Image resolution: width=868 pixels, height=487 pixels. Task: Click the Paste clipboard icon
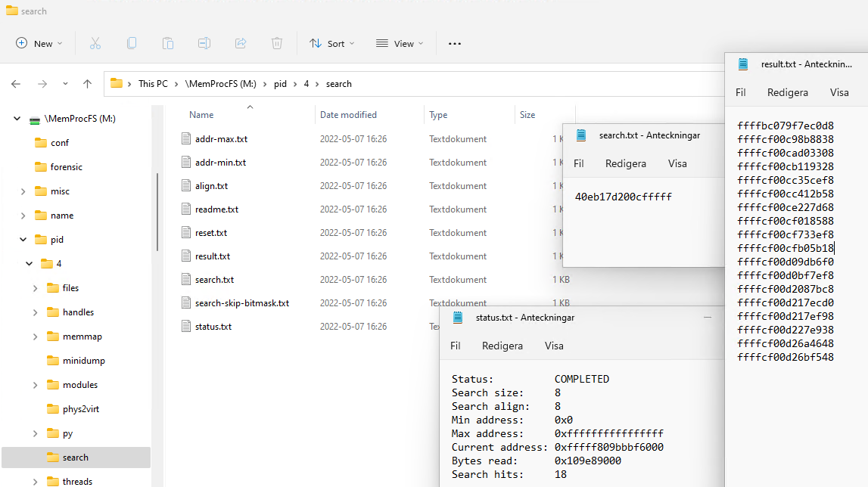point(168,43)
